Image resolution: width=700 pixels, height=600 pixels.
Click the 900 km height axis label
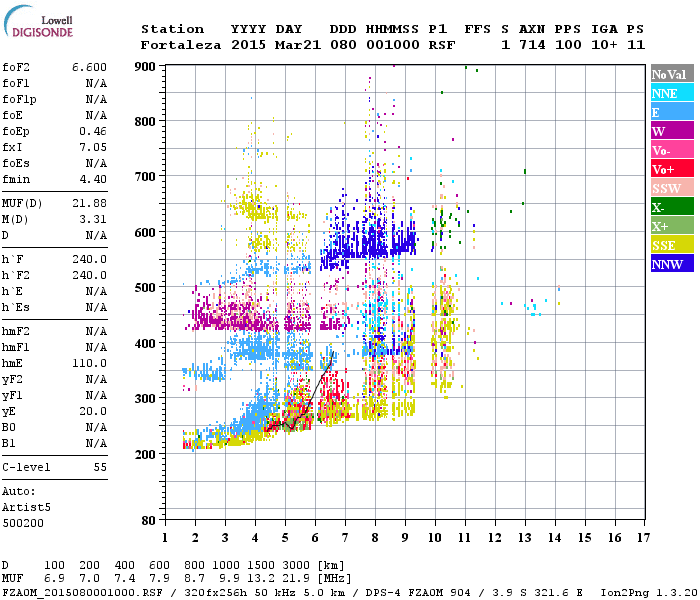[x=145, y=67]
